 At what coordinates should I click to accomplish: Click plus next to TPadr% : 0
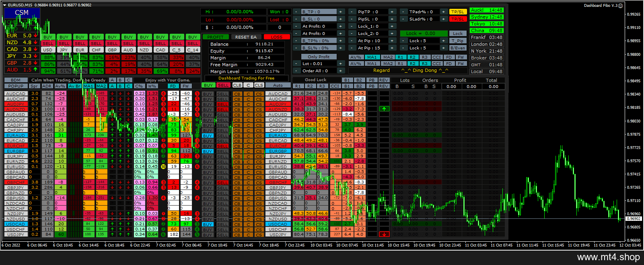coord(443,12)
